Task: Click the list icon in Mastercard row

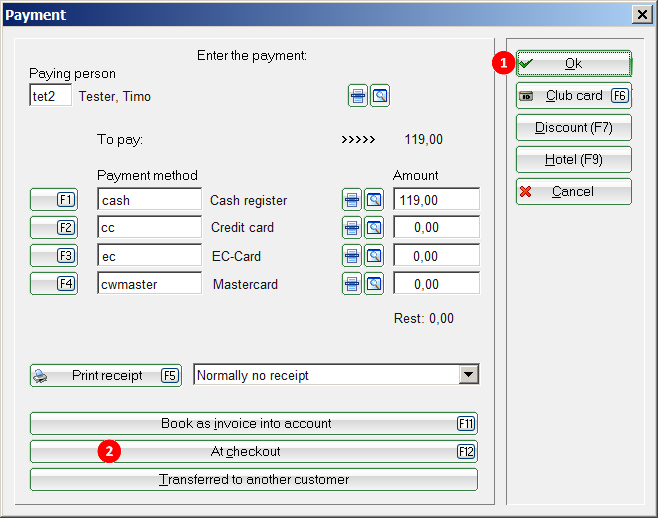Action: tap(352, 284)
